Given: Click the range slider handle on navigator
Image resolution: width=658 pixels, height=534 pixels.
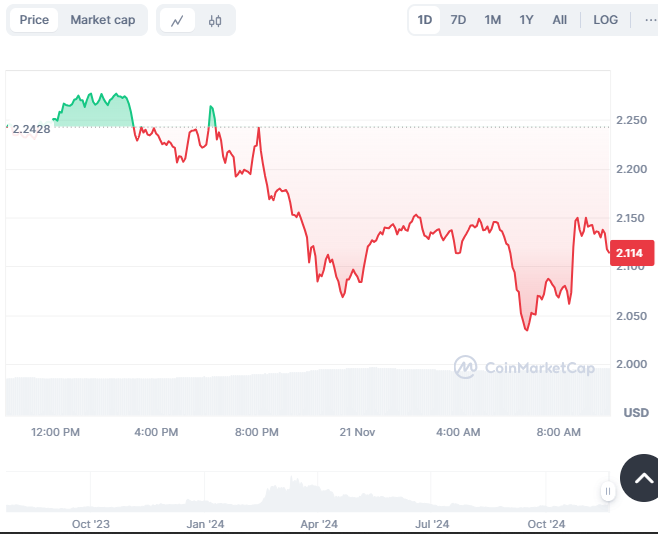Looking at the screenshot, I should (607, 491).
